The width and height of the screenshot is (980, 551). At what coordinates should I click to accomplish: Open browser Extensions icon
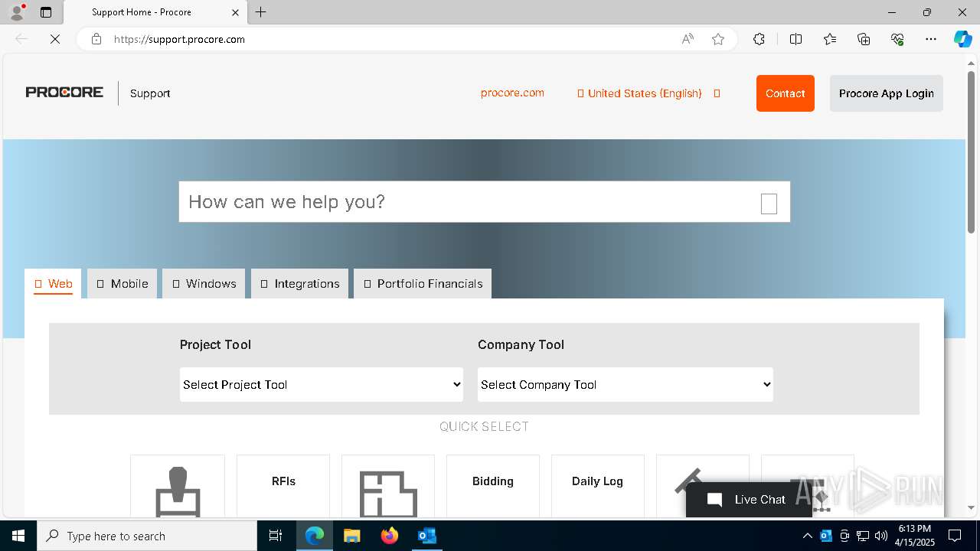point(759,39)
